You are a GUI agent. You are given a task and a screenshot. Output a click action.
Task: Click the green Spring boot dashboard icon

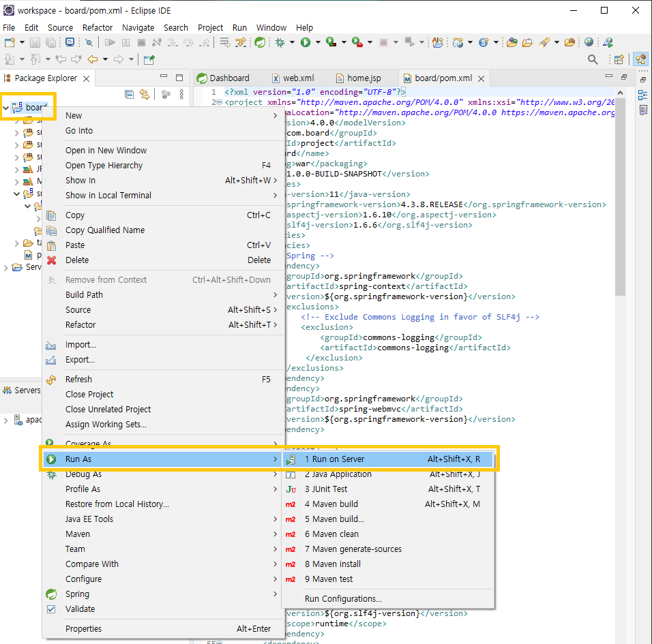260,42
